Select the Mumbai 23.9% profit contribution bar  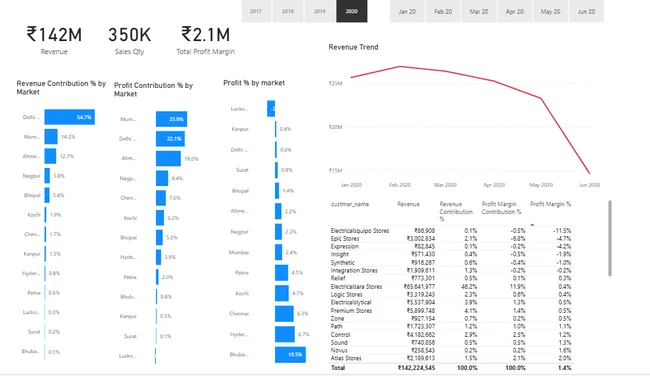click(171, 119)
